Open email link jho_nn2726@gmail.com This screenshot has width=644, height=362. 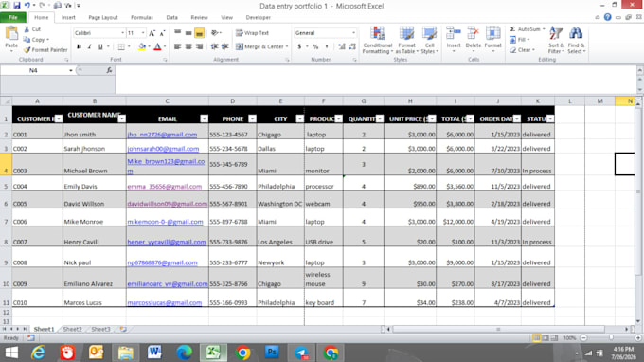[162, 135]
